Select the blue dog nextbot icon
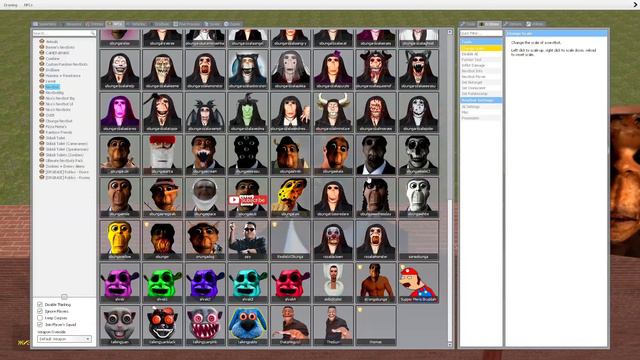 [247, 325]
